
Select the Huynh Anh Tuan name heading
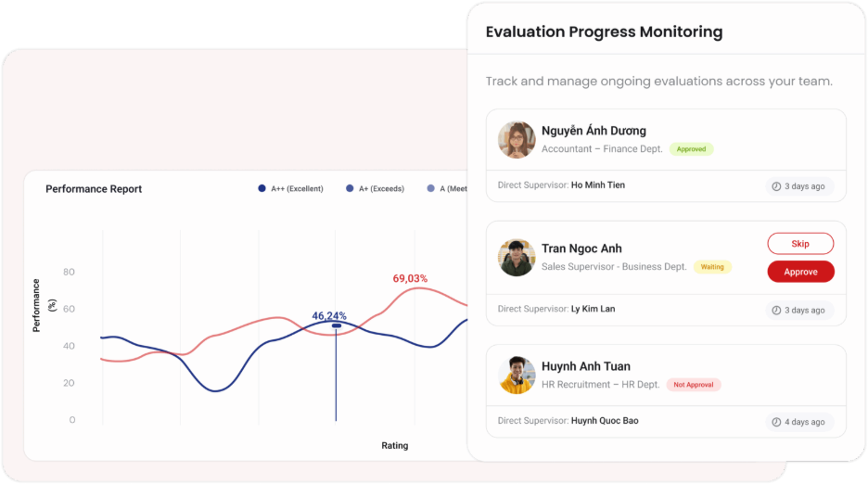pyautogui.click(x=586, y=366)
